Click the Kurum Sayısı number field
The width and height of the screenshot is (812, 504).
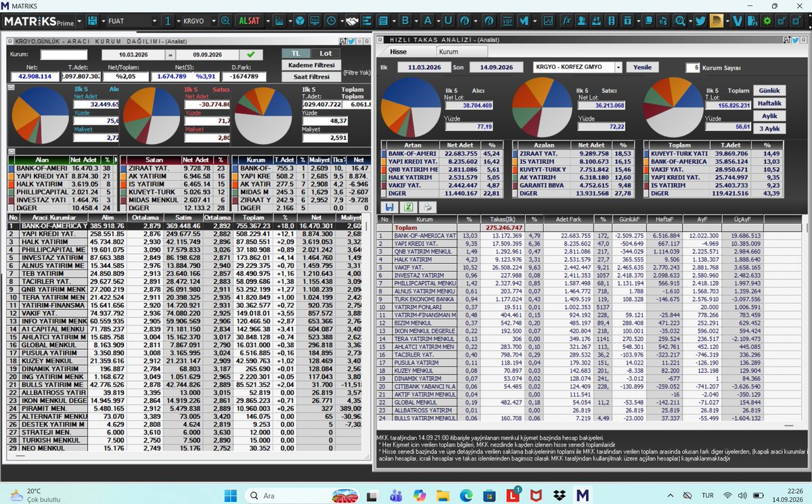[692, 68]
